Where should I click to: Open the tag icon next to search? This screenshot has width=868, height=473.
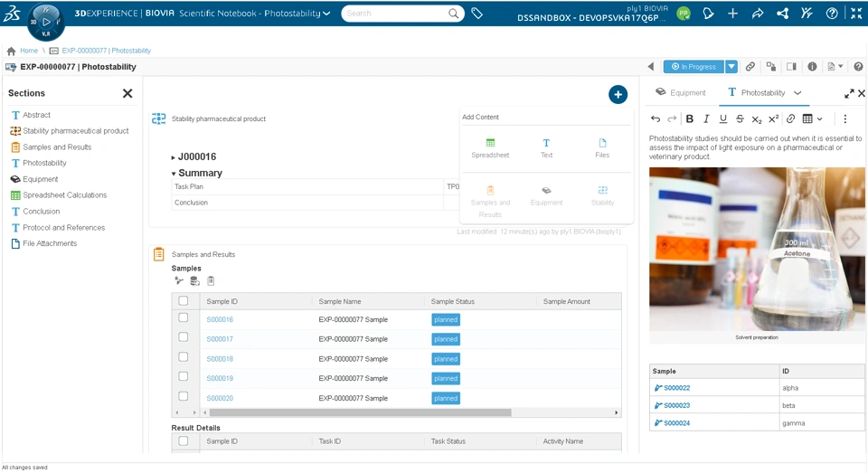tap(476, 14)
